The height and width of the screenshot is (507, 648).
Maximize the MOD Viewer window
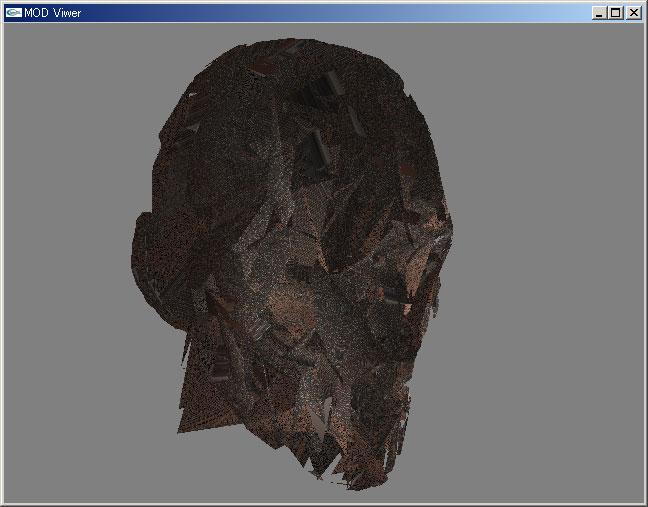point(614,13)
